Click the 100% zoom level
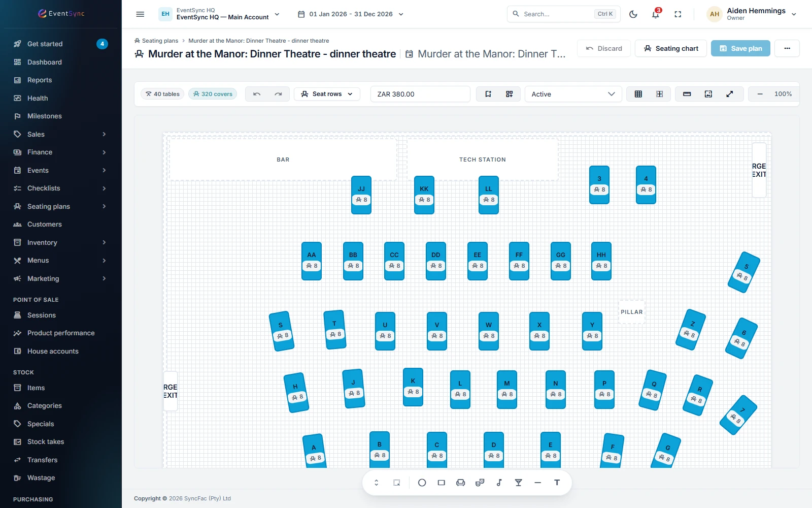This screenshot has height=508, width=812. point(783,94)
